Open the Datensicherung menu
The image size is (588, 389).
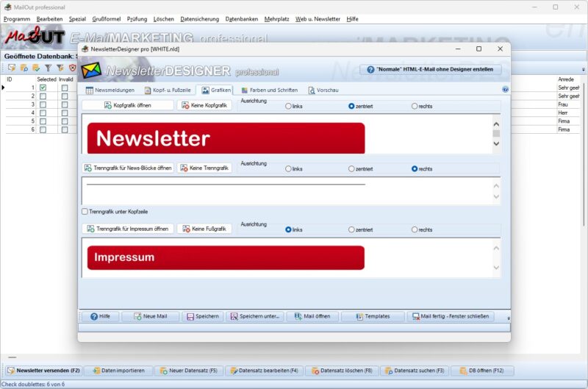pos(199,19)
